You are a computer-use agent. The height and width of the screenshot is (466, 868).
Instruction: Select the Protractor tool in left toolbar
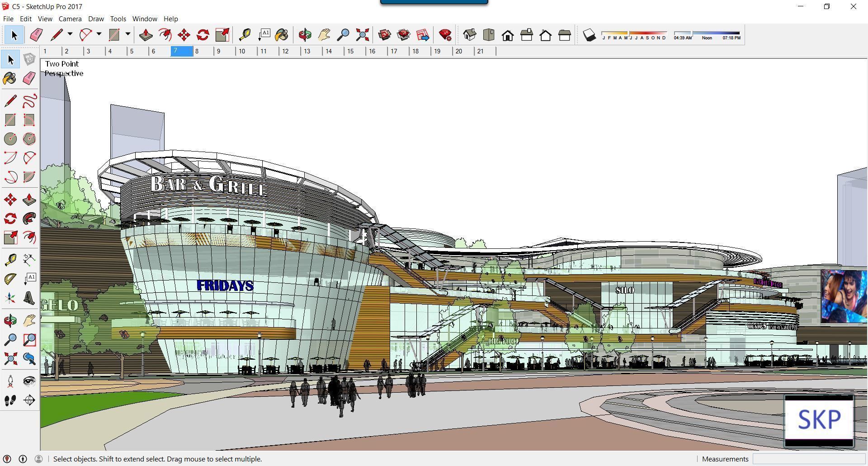10,278
